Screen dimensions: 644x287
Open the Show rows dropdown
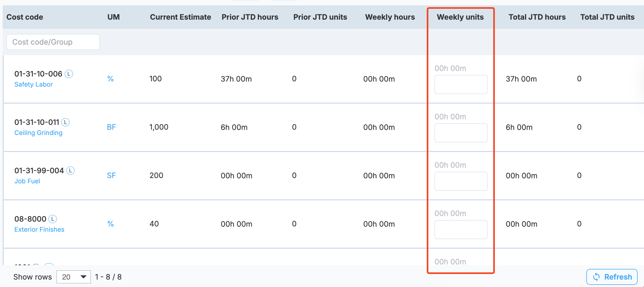73,277
